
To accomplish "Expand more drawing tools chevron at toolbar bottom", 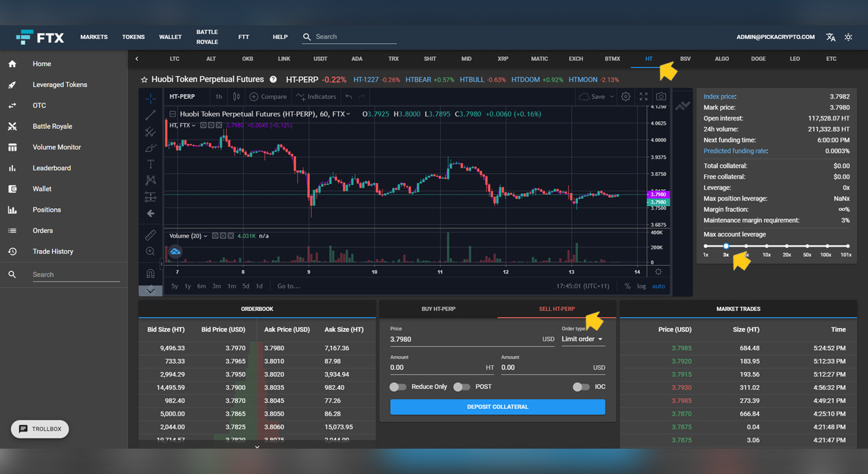I will pos(150,290).
